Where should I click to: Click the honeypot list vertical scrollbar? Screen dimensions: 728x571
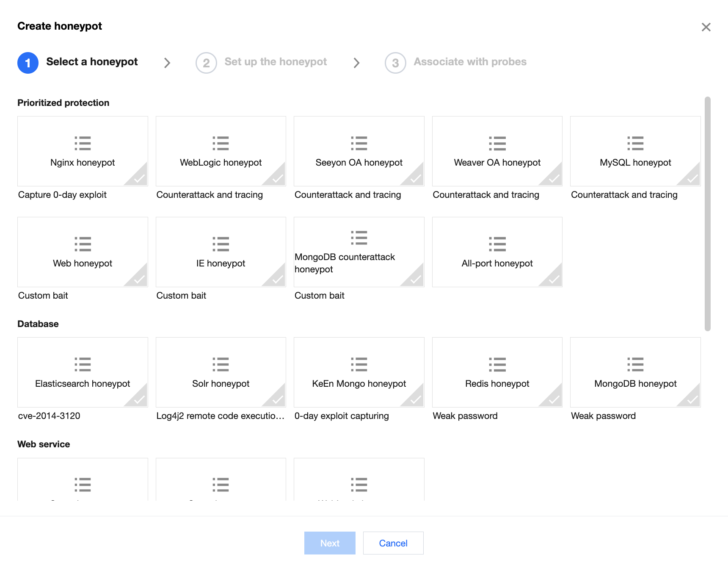tap(707, 213)
